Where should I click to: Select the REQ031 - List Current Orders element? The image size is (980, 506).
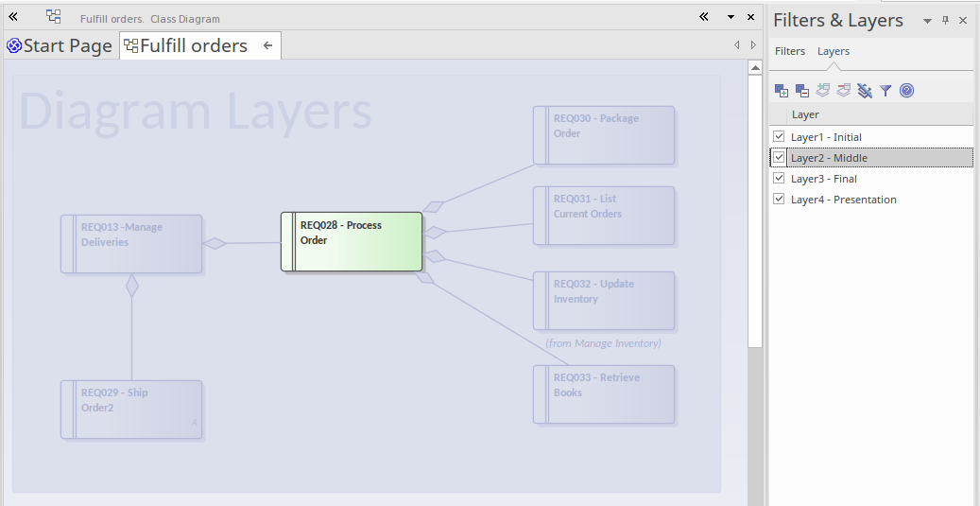pos(604,215)
